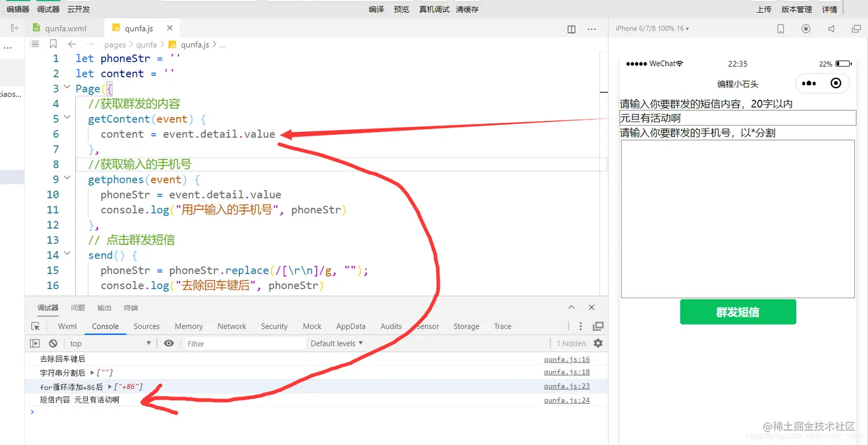868x445 pixels.
Task: Collapse getContent function at line 5
Action: (x=67, y=118)
